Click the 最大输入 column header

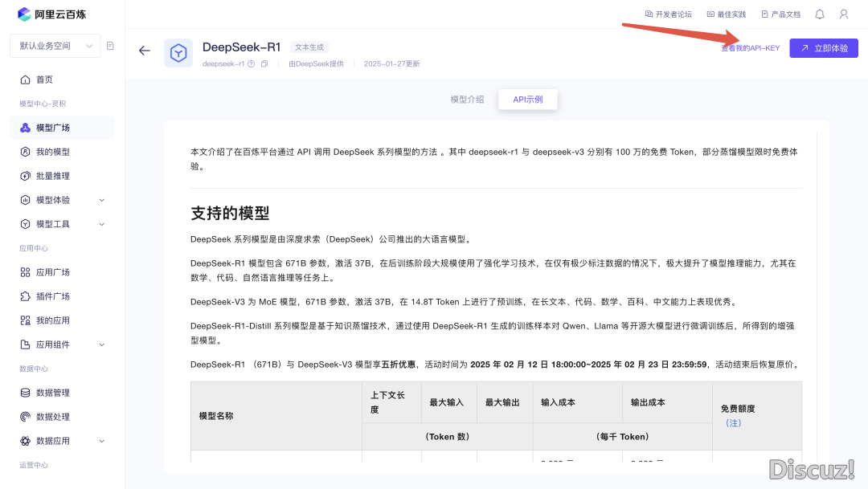[x=447, y=403]
